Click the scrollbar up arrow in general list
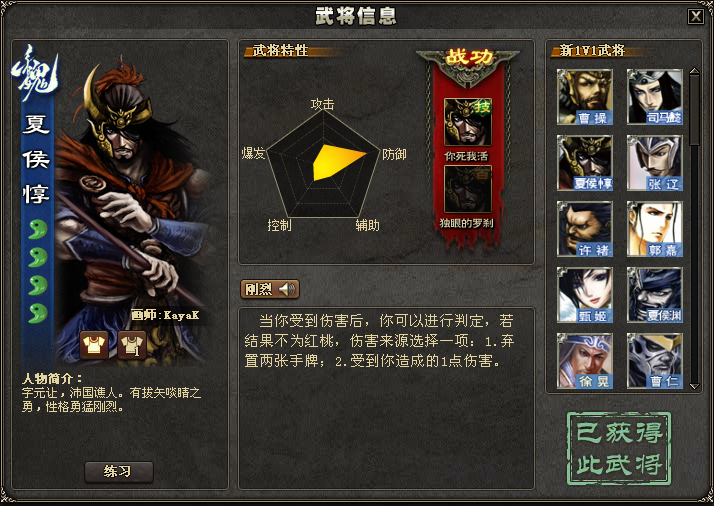Image resolution: width=714 pixels, height=506 pixels. [694, 72]
